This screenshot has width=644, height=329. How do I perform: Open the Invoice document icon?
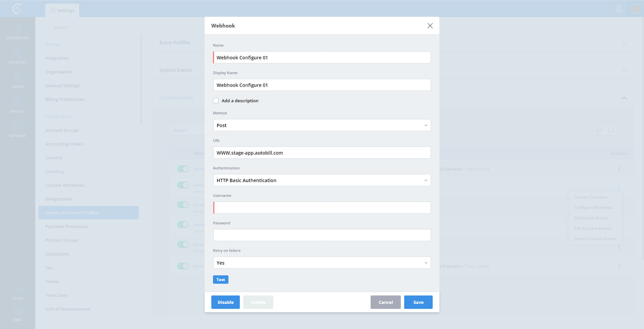pos(17,102)
